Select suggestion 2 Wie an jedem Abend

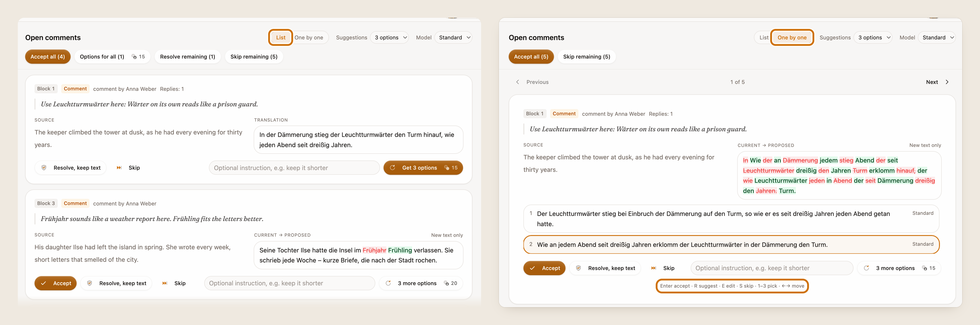[x=731, y=244]
